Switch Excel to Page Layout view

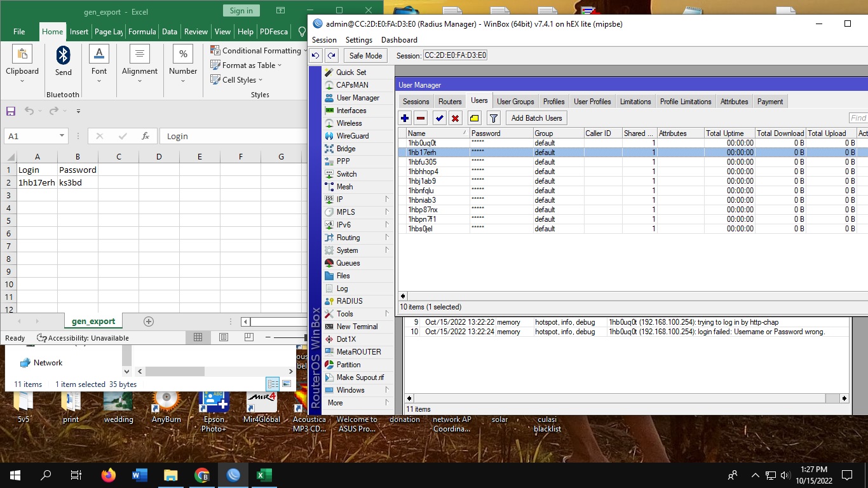tap(223, 337)
